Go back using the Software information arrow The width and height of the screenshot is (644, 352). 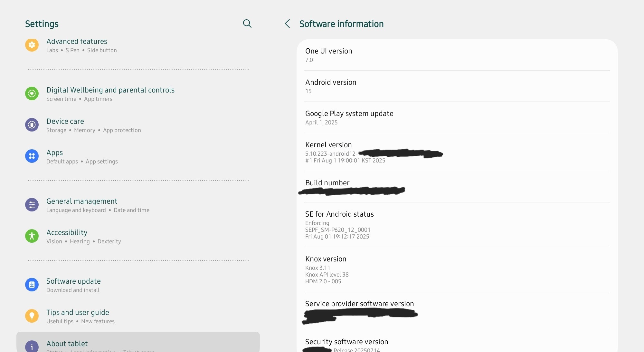point(288,24)
